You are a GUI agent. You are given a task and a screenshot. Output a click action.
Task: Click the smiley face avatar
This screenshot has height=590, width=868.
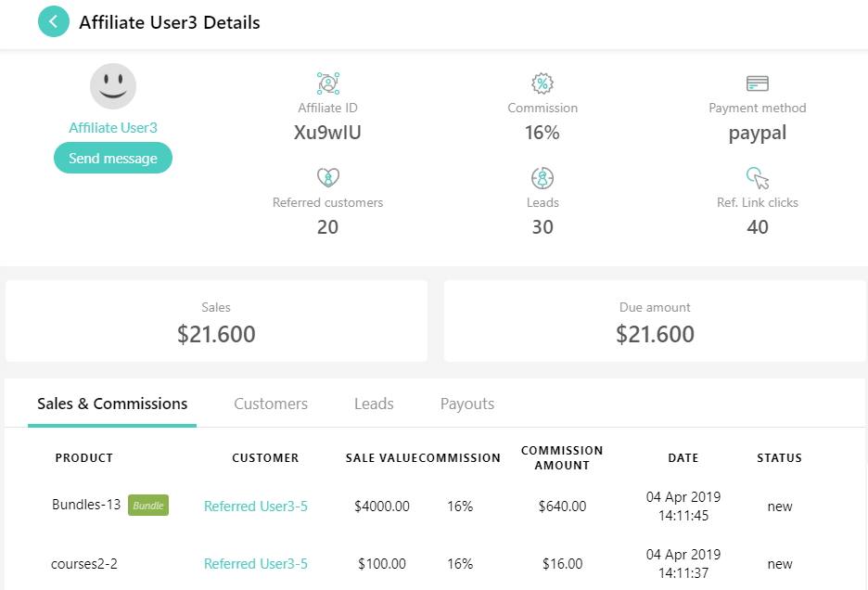[x=113, y=86]
